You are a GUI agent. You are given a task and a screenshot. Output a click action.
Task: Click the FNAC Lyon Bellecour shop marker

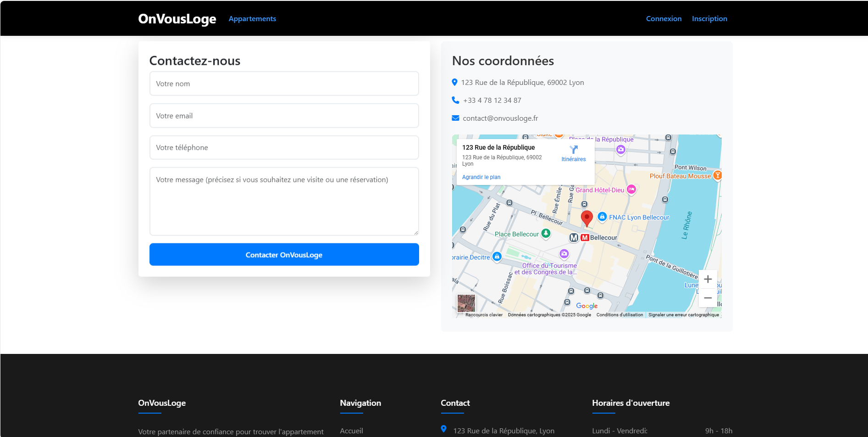602,217
